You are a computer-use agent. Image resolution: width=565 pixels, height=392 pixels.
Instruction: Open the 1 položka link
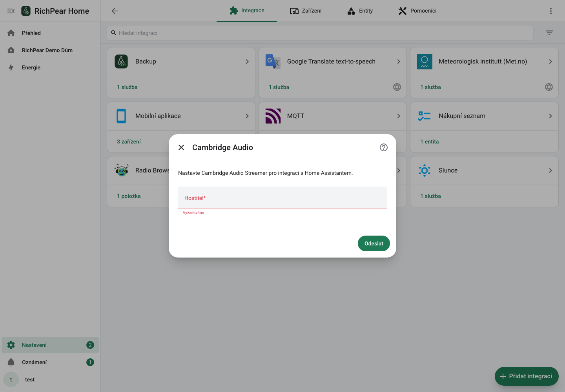[x=129, y=196]
